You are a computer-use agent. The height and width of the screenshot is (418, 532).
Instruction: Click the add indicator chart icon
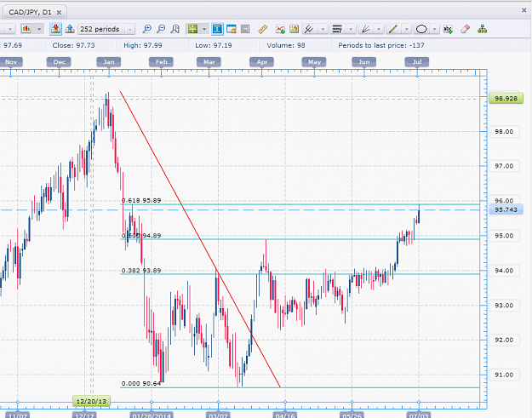280,29
